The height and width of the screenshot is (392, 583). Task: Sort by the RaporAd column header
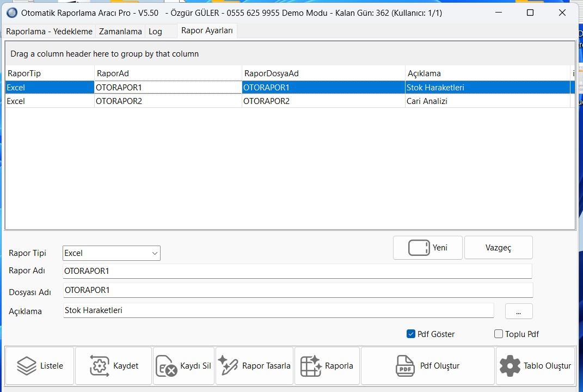168,73
